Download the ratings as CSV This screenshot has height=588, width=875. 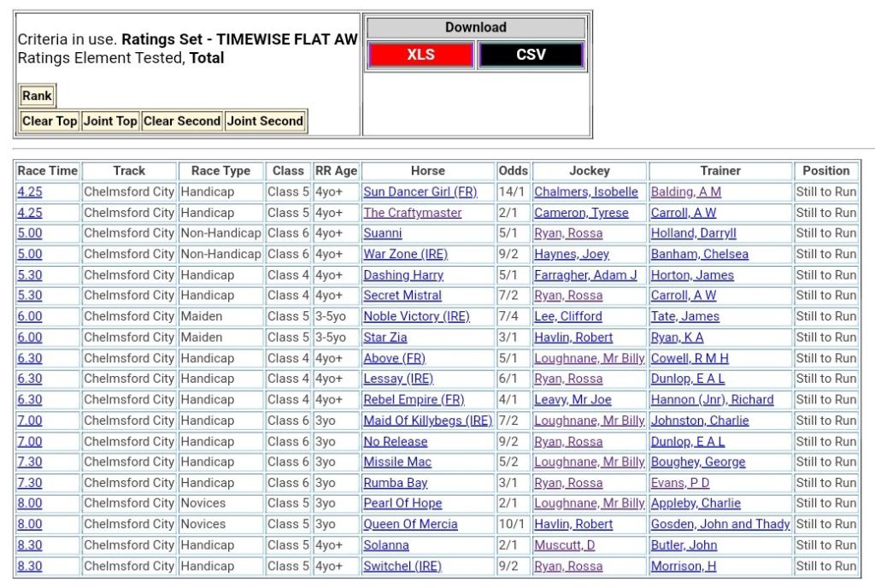531,55
